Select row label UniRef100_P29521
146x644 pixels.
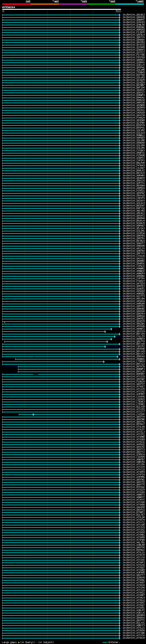coord(133,191)
